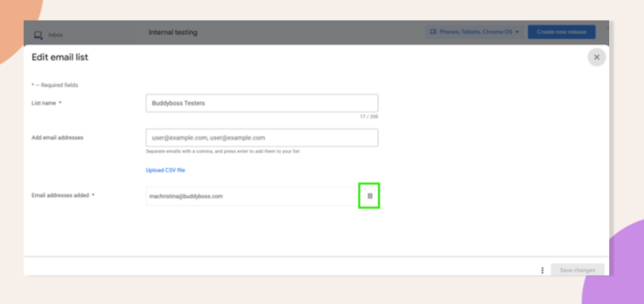Open the Upload CSV file link
The width and height of the screenshot is (644, 304).
click(166, 170)
